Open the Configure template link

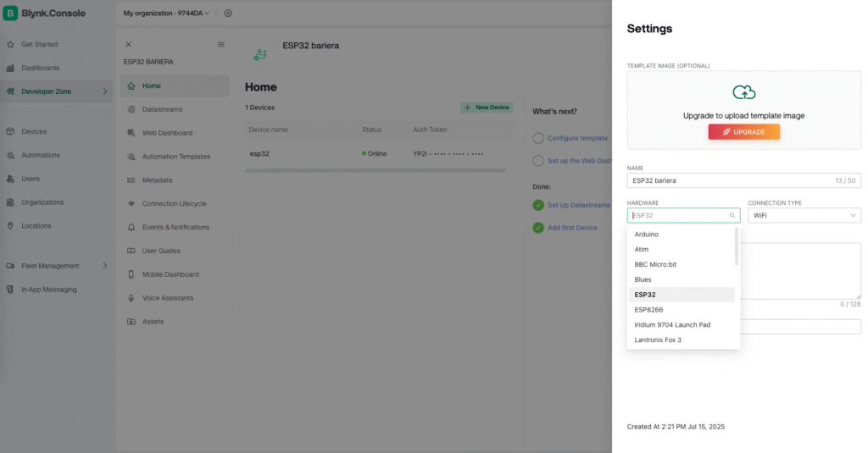(x=577, y=138)
